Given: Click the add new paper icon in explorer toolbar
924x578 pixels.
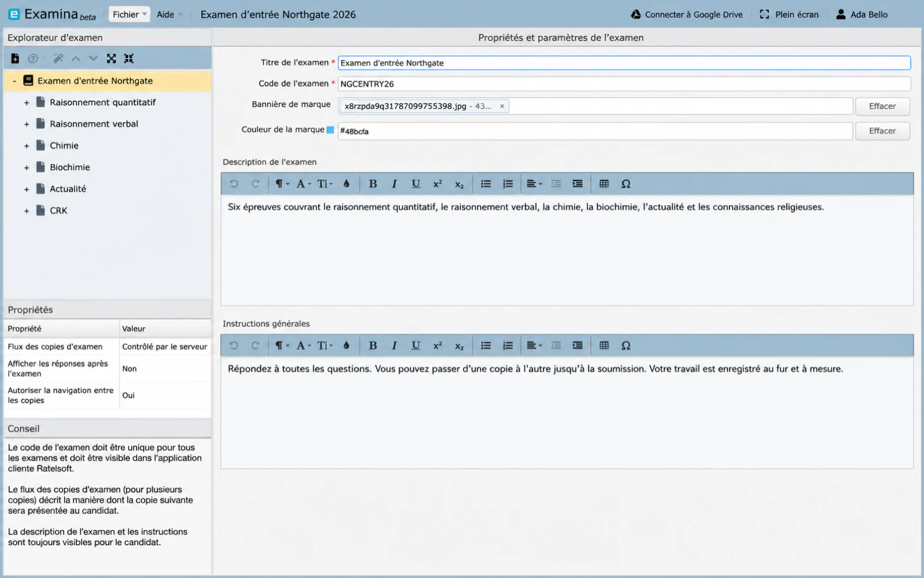Looking at the screenshot, I should coord(15,58).
